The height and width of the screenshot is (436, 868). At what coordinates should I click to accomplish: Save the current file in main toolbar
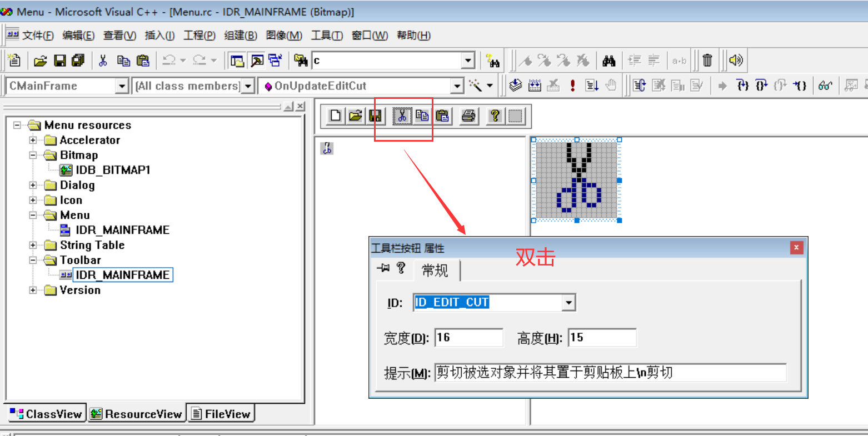point(59,60)
